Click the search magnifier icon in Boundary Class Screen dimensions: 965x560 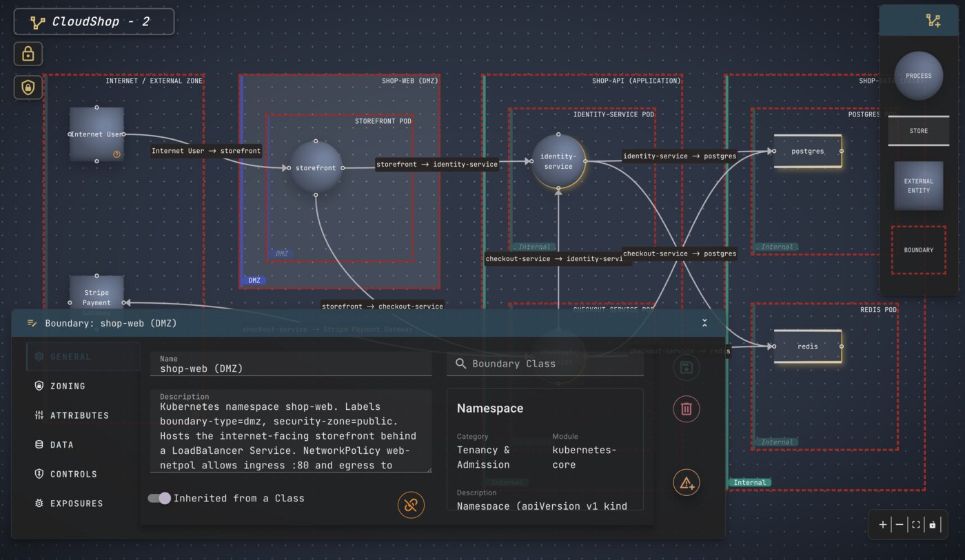point(460,364)
